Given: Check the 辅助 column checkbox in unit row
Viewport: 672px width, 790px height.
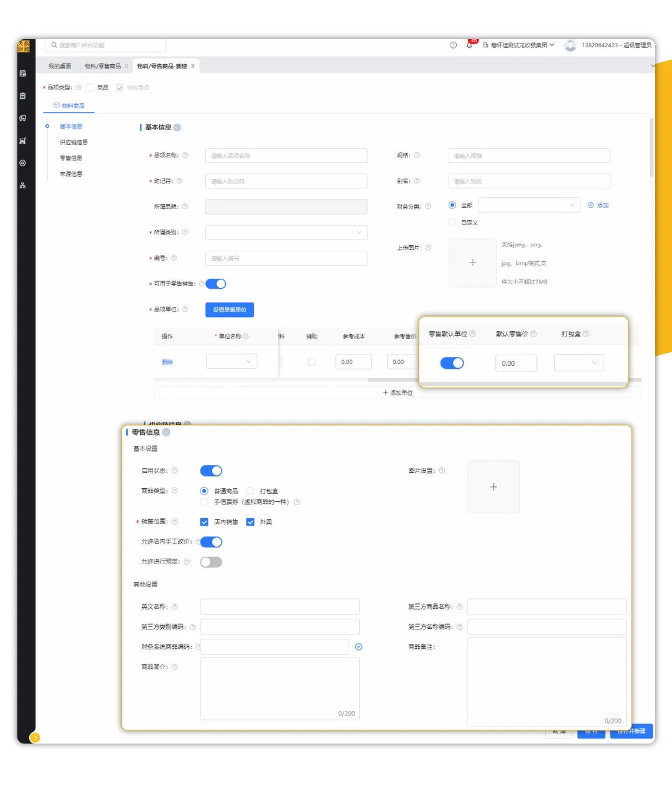Looking at the screenshot, I should click(x=312, y=361).
